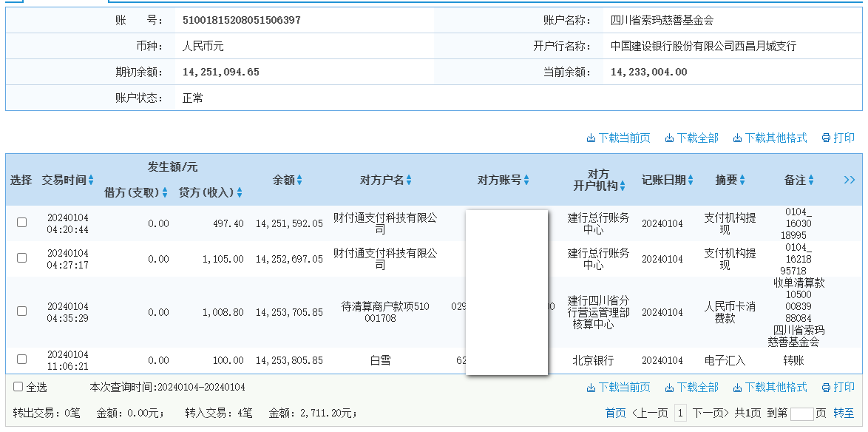This screenshot has height=432, width=868.
Task: Click balance cell 14,251,592.05
Action: (x=289, y=223)
